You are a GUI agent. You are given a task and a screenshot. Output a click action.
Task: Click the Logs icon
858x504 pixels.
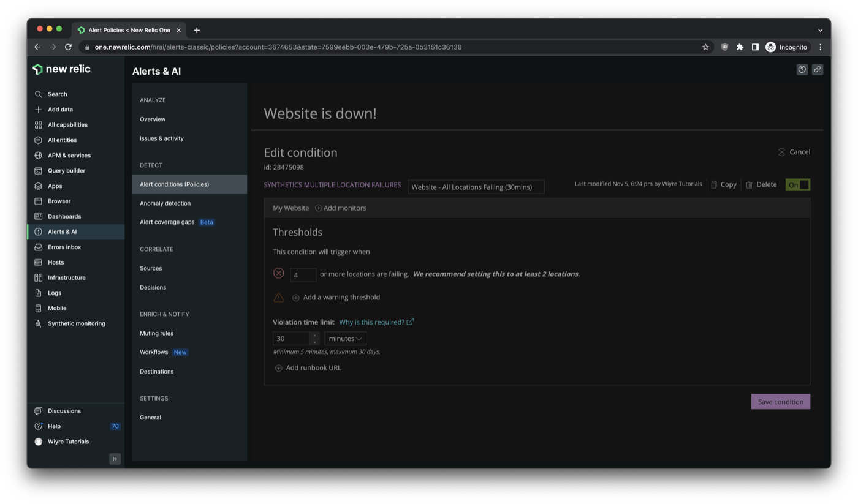pyautogui.click(x=38, y=293)
